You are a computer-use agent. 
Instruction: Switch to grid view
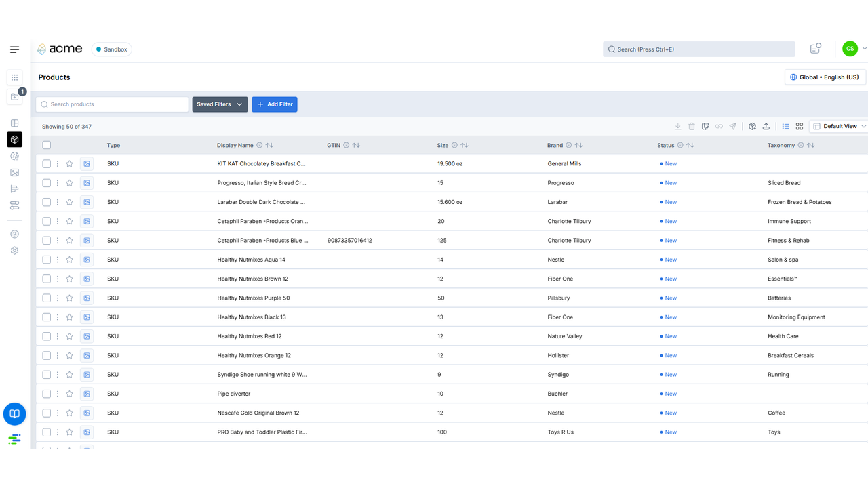pos(800,127)
